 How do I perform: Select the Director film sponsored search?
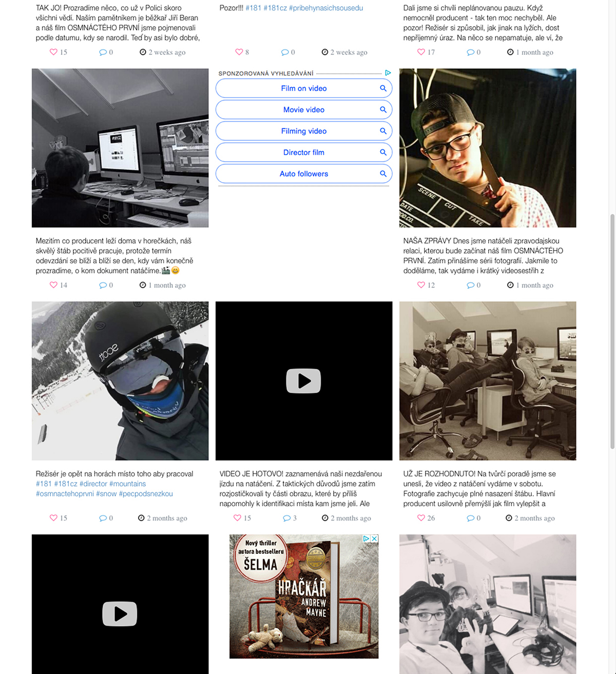tap(303, 152)
